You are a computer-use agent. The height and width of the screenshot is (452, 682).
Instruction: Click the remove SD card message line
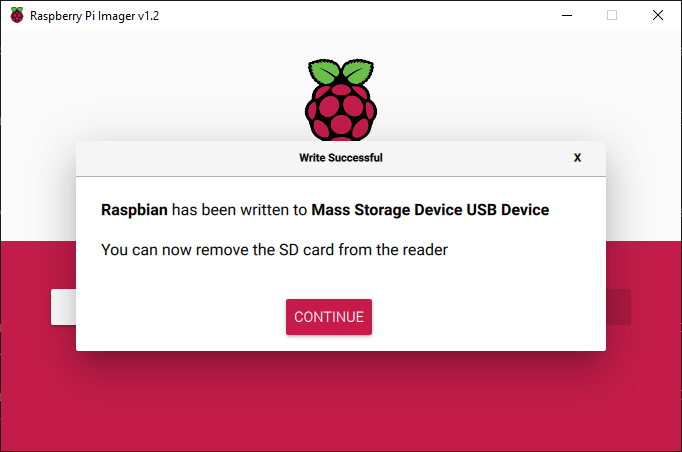click(274, 250)
